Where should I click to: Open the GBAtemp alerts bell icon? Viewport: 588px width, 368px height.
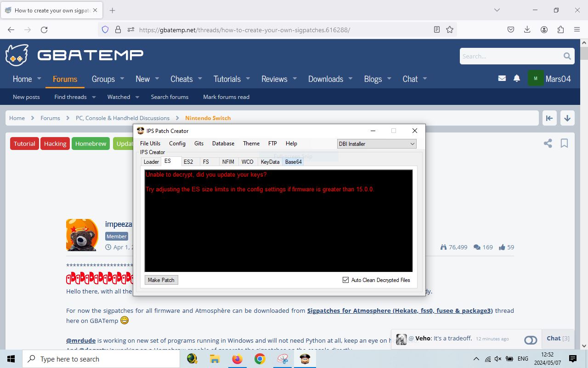[x=517, y=79]
